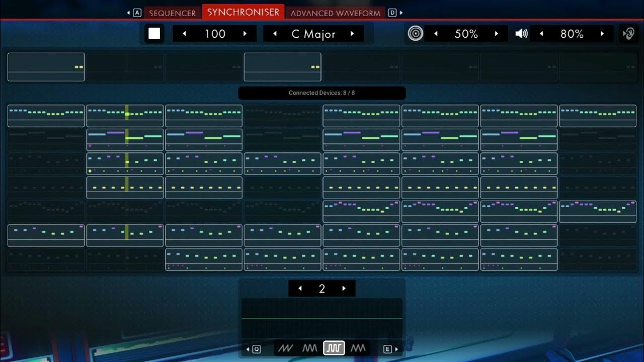Toggle row 4 yellow-notes cell in column 5
The height and width of the screenshot is (362, 644).
click(x=361, y=188)
